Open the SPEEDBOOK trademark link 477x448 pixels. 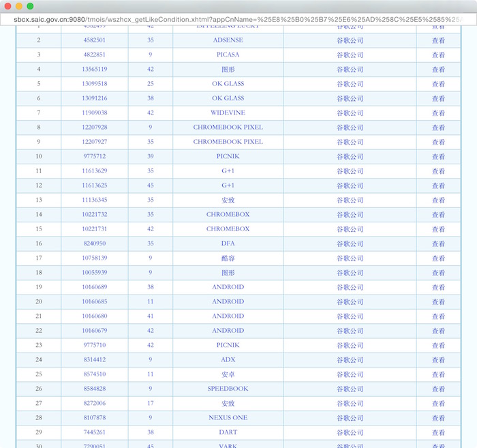(x=228, y=389)
